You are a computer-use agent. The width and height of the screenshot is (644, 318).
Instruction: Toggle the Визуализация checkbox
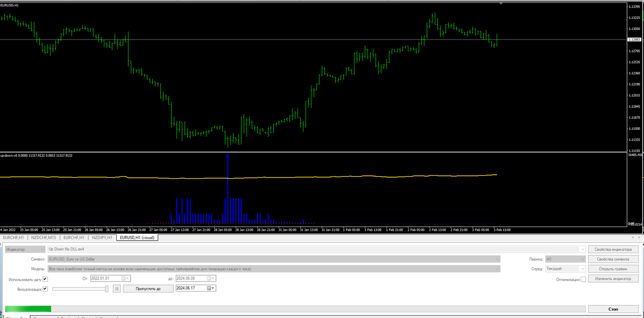[45, 289]
